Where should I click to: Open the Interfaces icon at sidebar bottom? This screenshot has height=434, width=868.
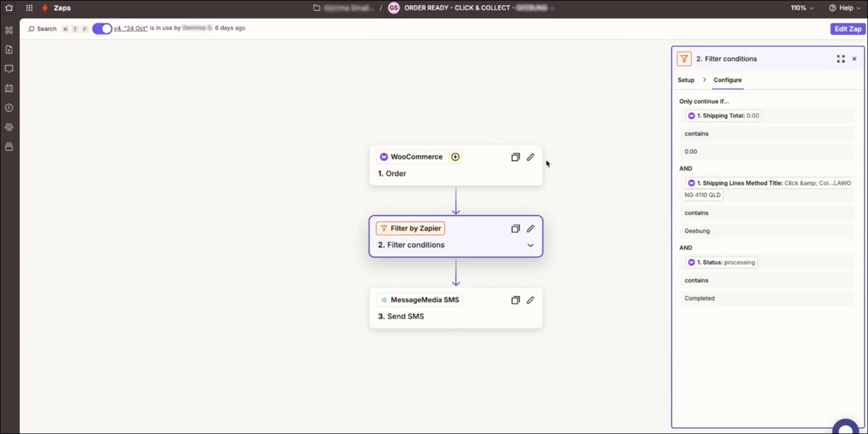click(x=9, y=147)
